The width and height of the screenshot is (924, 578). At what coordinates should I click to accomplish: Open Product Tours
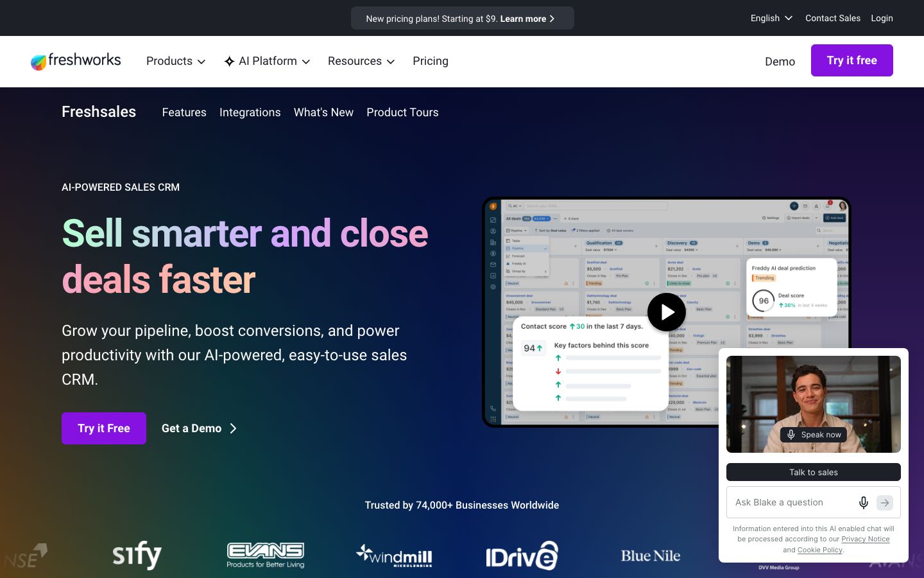click(x=402, y=112)
